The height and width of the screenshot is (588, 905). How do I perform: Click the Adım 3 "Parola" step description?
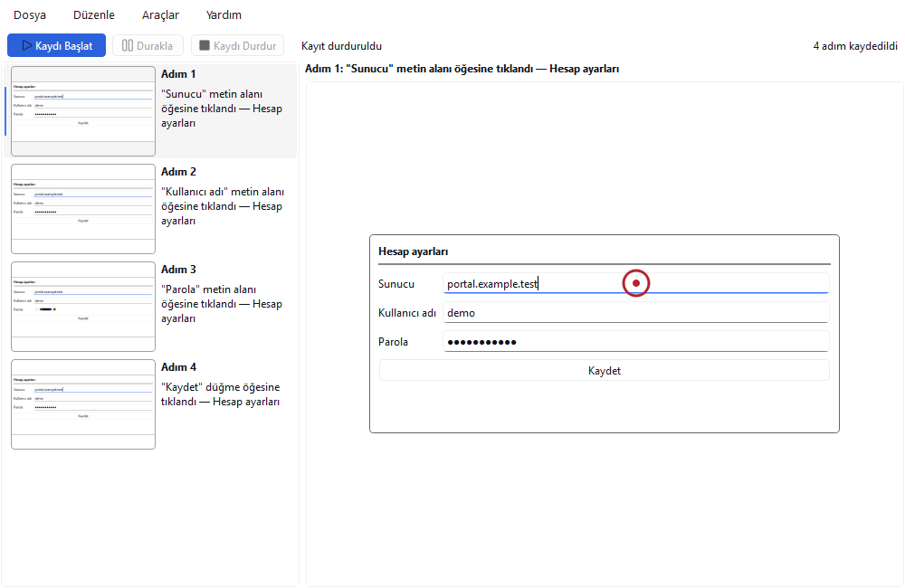click(222, 304)
